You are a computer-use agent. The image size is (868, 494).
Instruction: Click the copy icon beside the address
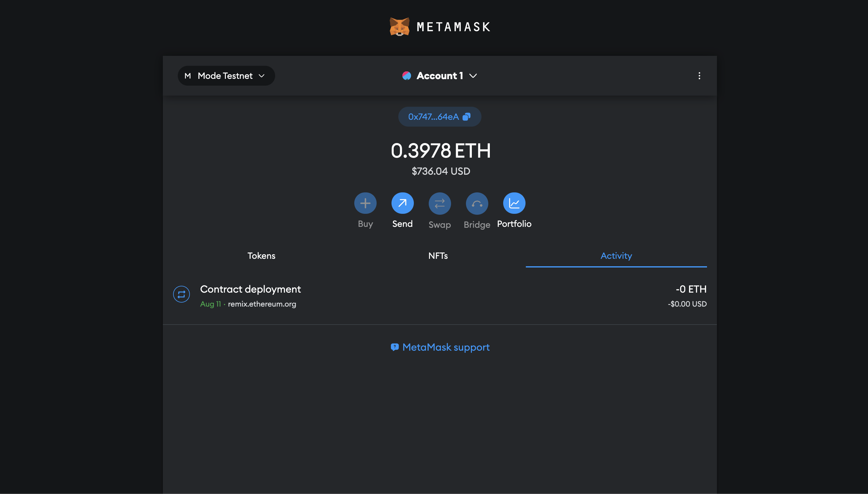point(467,117)
